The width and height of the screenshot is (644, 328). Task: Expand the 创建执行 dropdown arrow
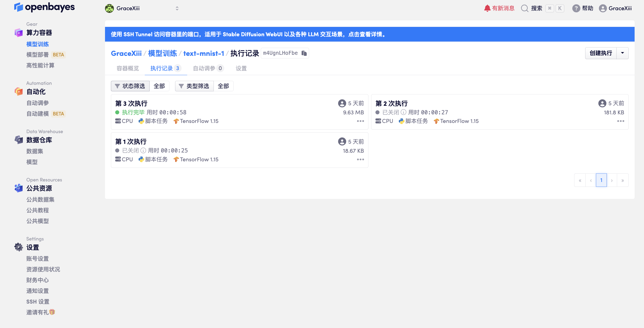[623, 53]
